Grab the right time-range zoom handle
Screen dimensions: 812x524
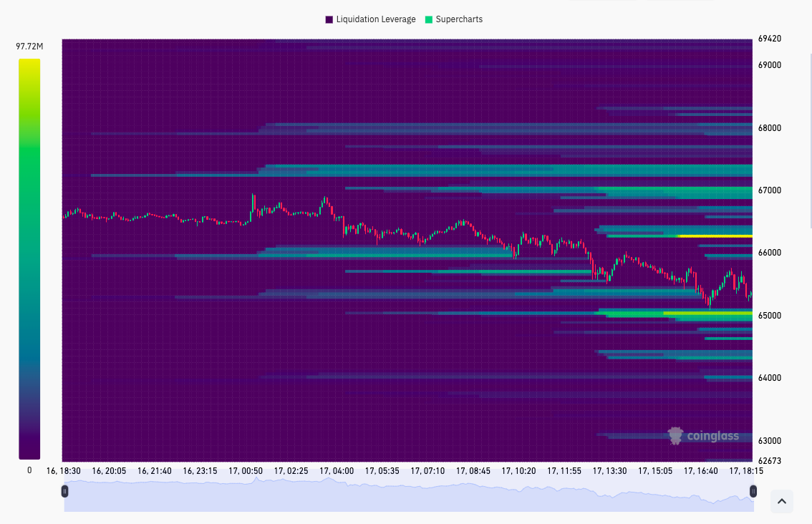tap(753, 491)
